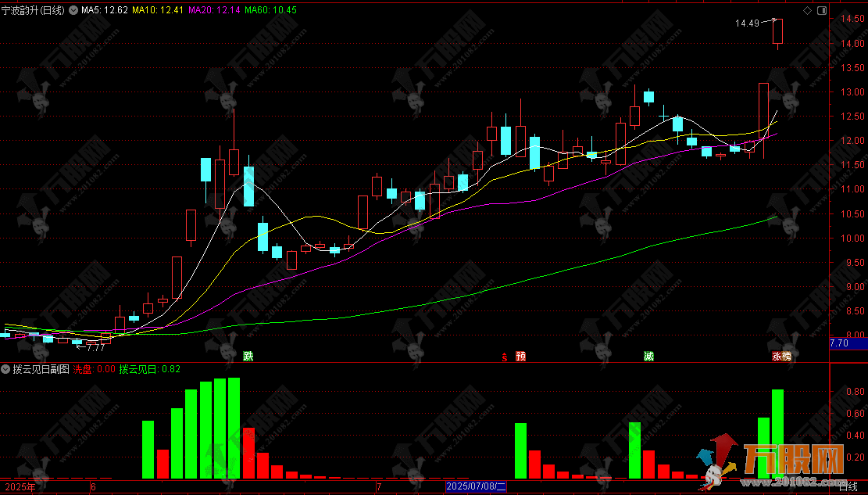Click the green 减 marker icon
Viewport: 868px width, 495px height.
[x=648, y=356]
